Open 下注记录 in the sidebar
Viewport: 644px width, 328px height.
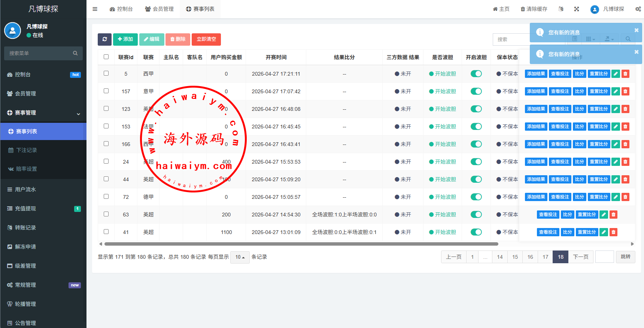[x=26, y=150]
